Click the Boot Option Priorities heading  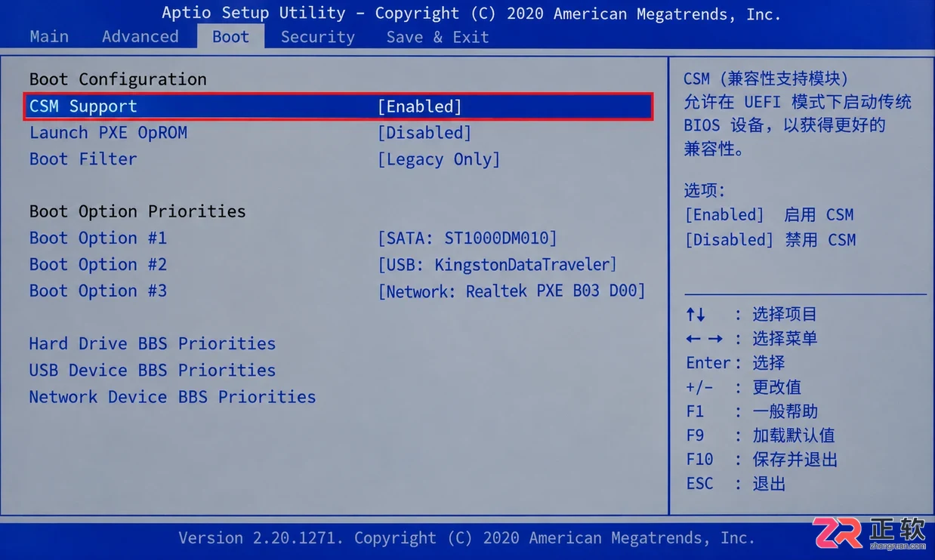click(x=137, y=211)
